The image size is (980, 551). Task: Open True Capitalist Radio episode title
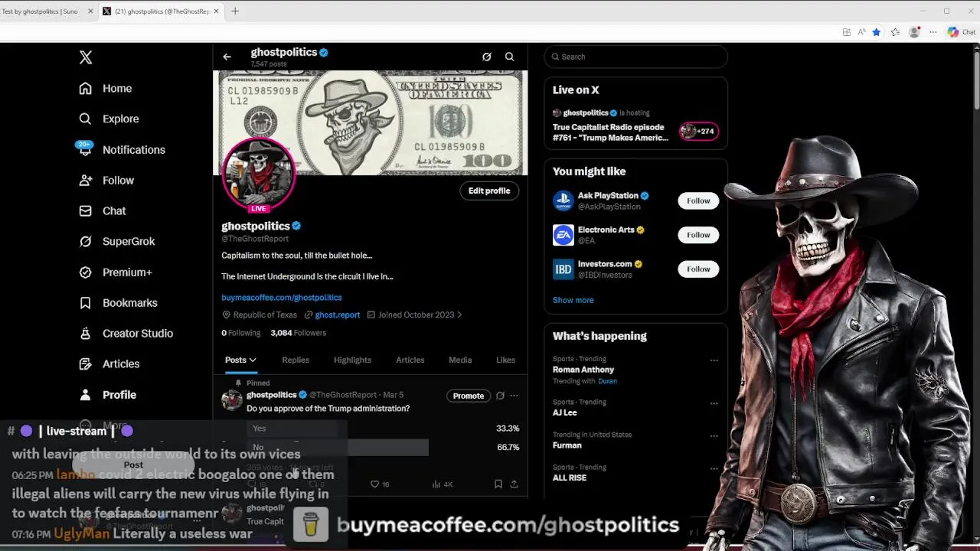[610, 132]
